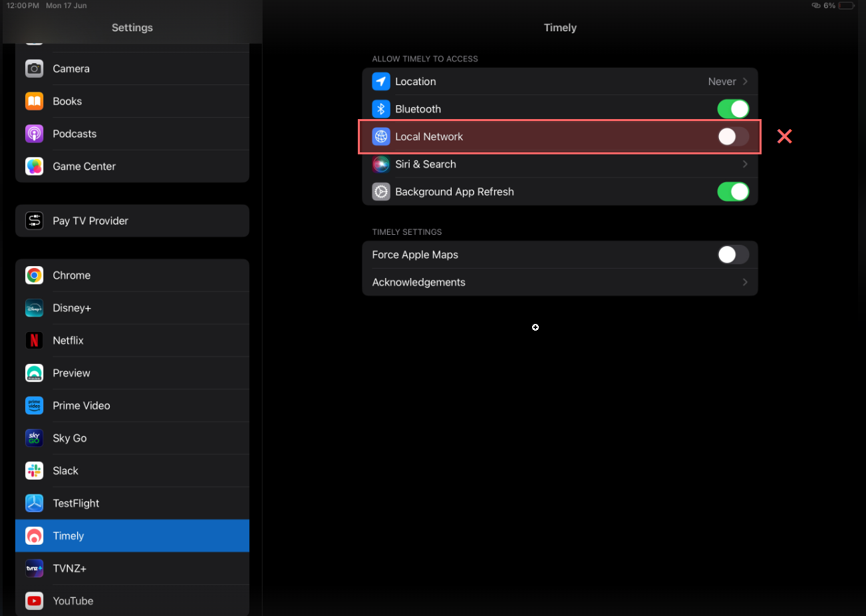Tap the YouTube icon

(35, 601)
